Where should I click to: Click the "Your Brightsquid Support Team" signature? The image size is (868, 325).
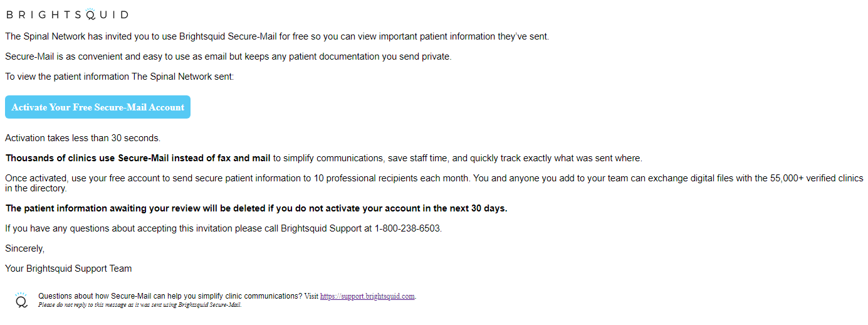tap(68, 269)
